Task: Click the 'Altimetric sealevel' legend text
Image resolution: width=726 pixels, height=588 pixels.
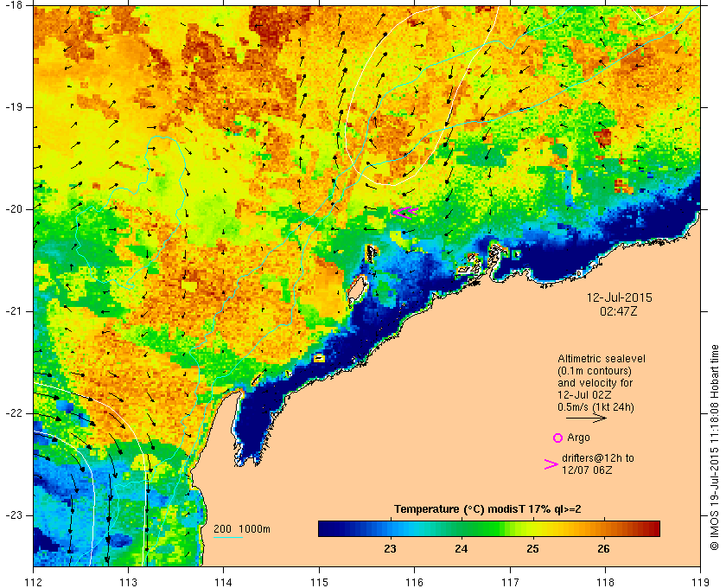Action: [601, 359]
